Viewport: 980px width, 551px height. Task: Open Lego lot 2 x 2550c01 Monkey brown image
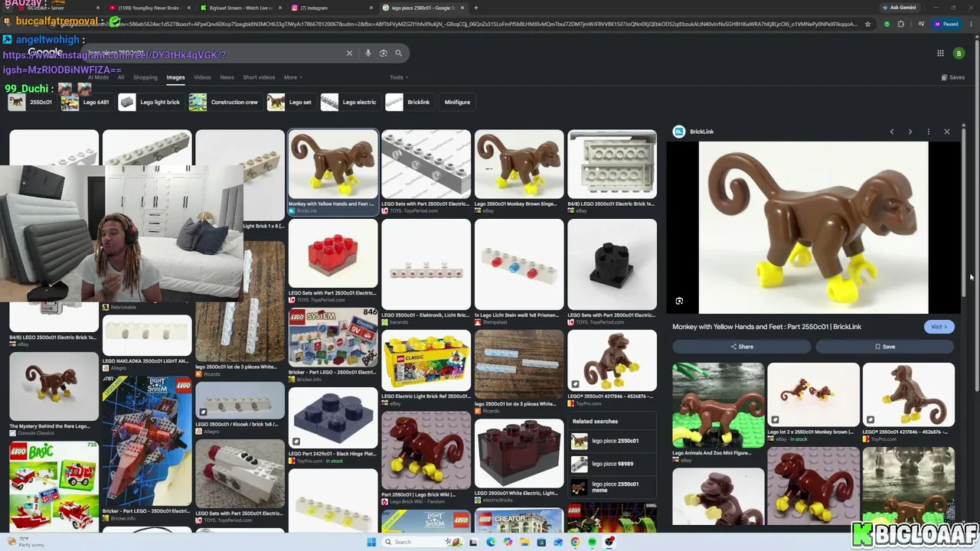(813, 394)
